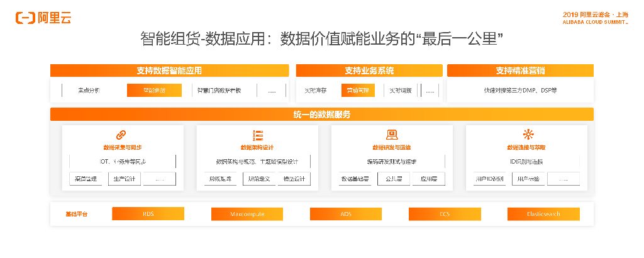644x258 pixels.
Task: Click the RDS platform block
Action: (148, 213)
